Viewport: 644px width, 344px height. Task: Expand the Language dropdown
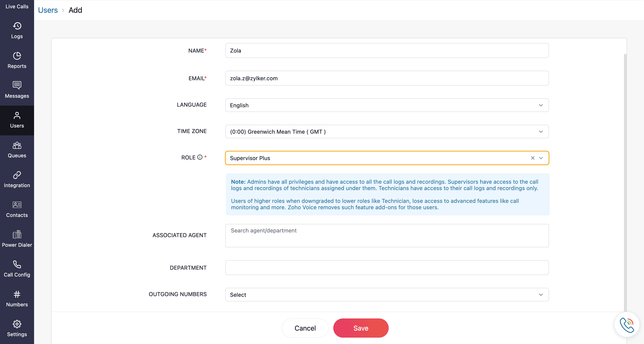pos(541,105)
